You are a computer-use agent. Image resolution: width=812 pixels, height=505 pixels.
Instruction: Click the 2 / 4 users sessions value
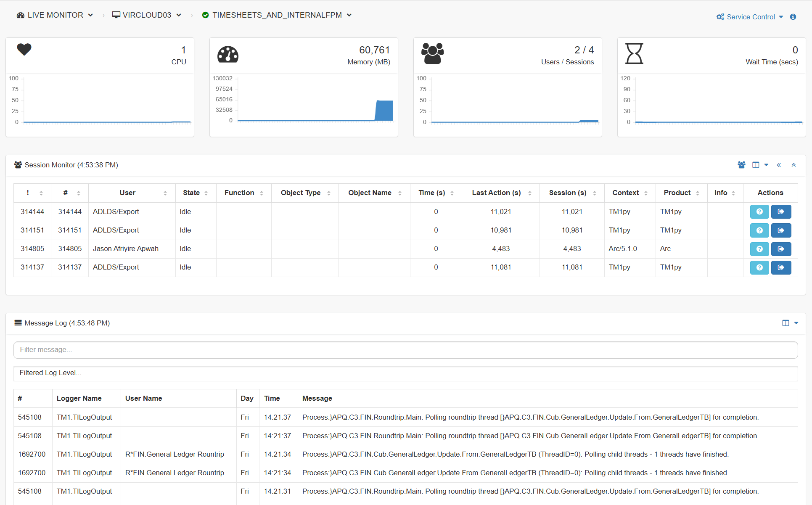(584, 50)
